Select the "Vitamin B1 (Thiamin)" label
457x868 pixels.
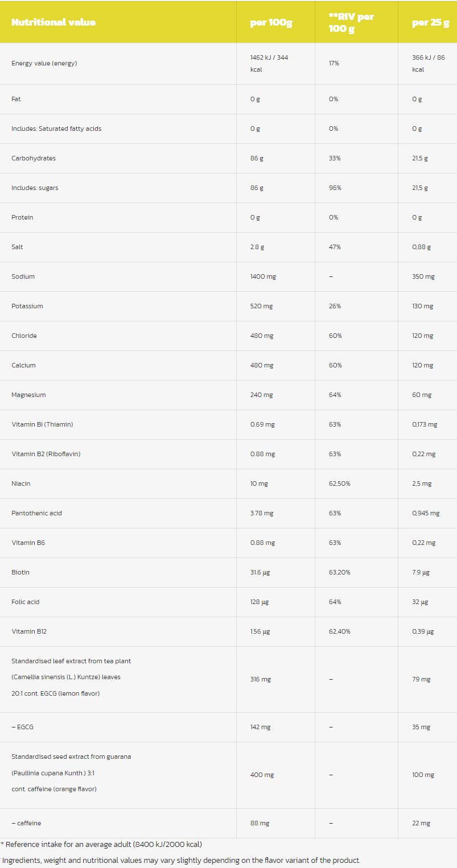(42, 424)
